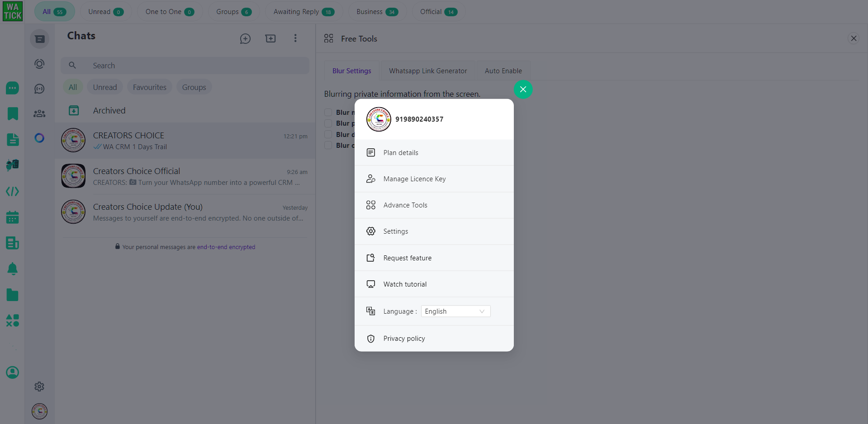Open the Creators Choice Official chat

[185, 176]
